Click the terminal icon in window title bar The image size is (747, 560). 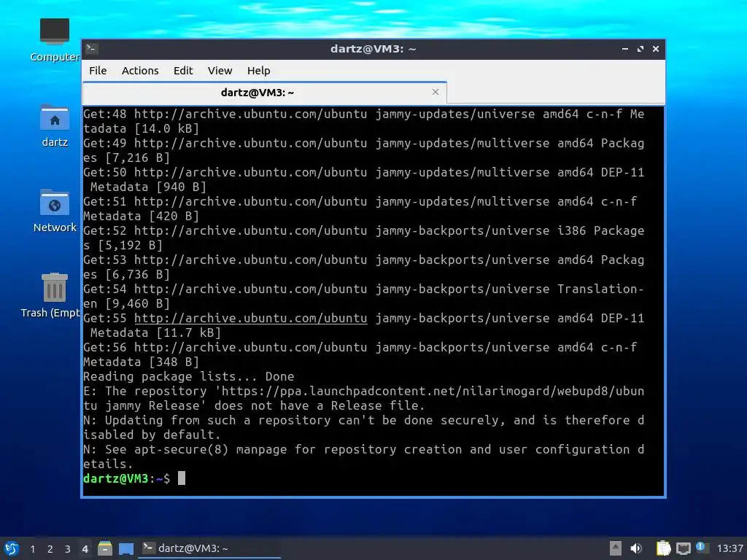coord(92,49)
